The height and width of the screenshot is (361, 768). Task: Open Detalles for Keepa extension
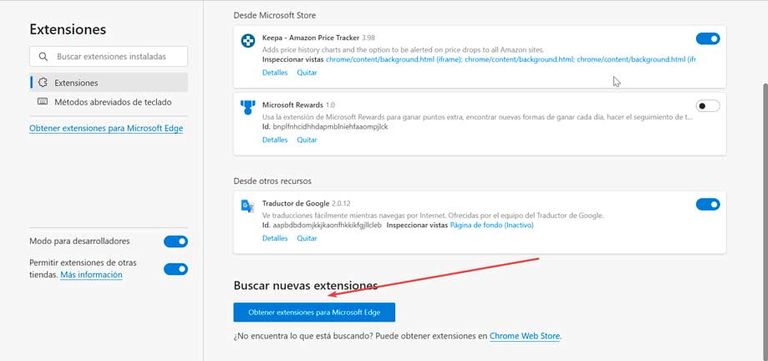pos(275,72)
